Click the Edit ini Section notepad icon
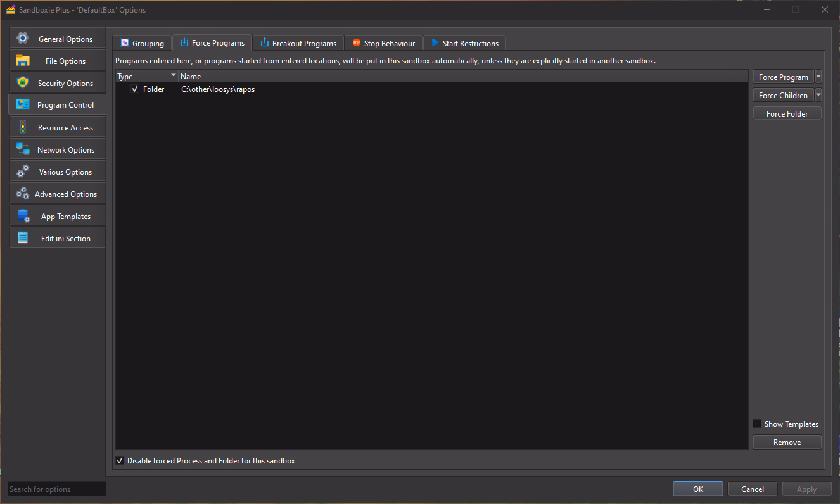 23,238
